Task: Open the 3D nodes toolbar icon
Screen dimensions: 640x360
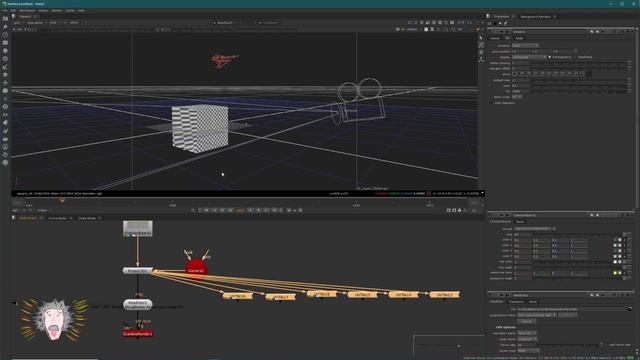Action: tap(5, 91)
